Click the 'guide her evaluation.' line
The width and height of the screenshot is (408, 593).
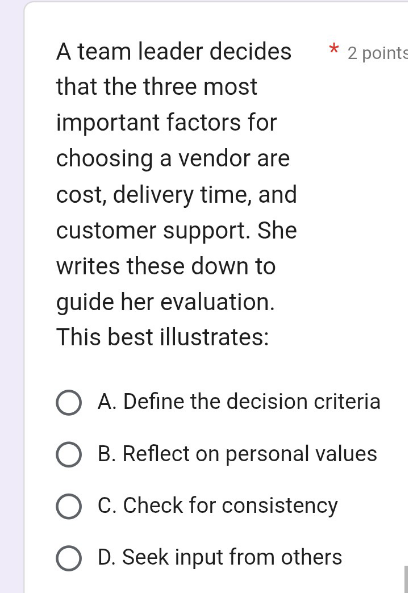[x=166, y=302]
